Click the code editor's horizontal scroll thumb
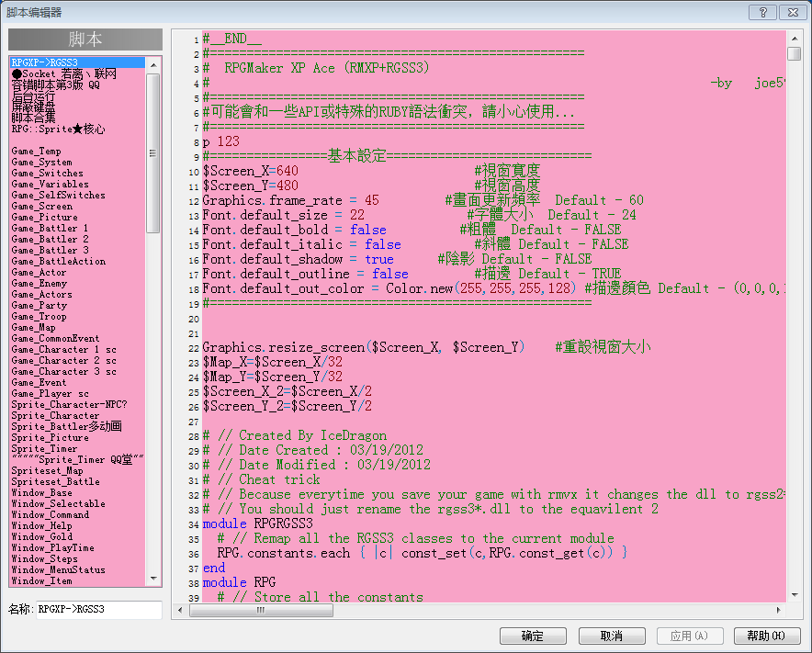 click(x=261, y=610)
